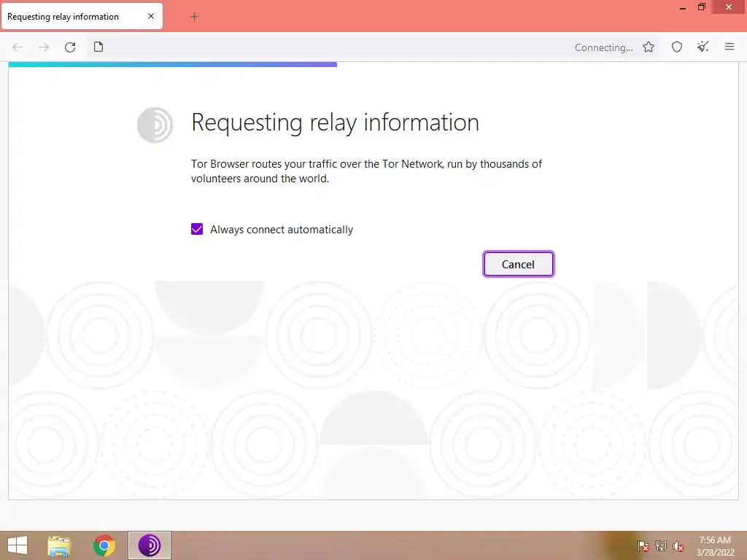Image resolution: width=747 pixels, height=560 pixels.
Task: Uncheck Always connect automatically checkbox
Action: [x=197, y=229]
